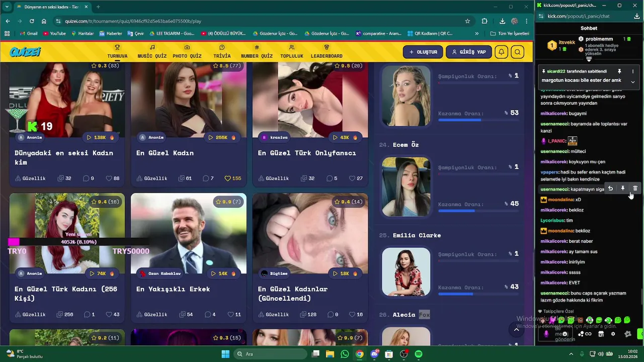644x362 pixels.
Task: Click Ecem Öz Kazanma Oranı bar
Action: tap(478, 211)
